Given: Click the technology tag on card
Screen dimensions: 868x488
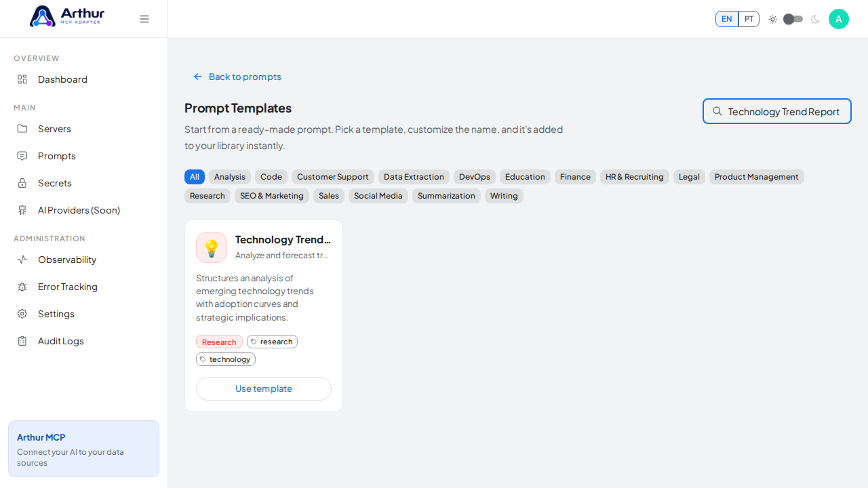Looking at the screenshot, I should coord(226,359).
